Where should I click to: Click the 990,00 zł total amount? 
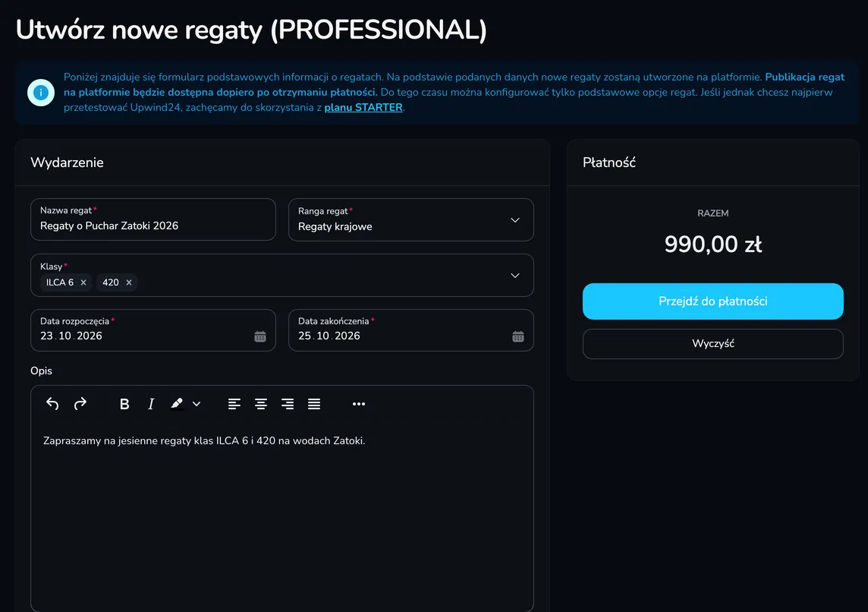coord(713,244)
